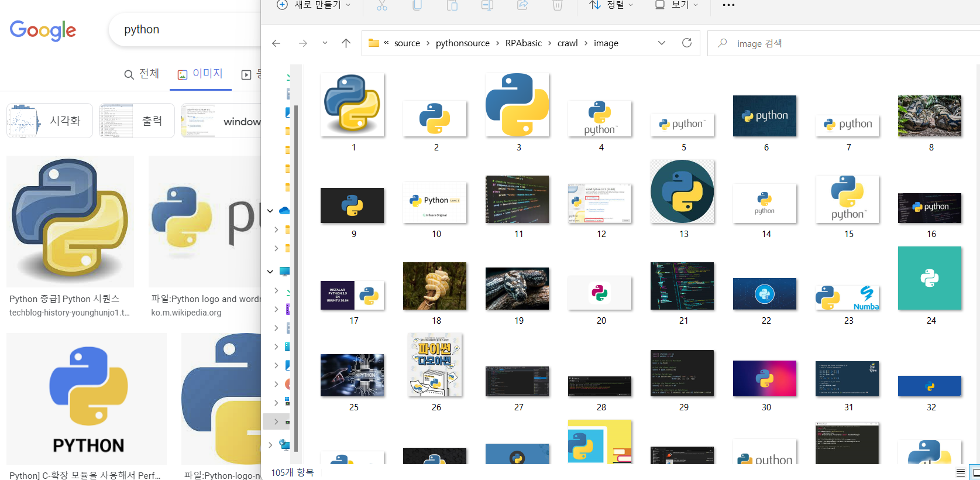Select image file 8 snake photo
This screenshot has height=480, width=980.
(930, 116)
